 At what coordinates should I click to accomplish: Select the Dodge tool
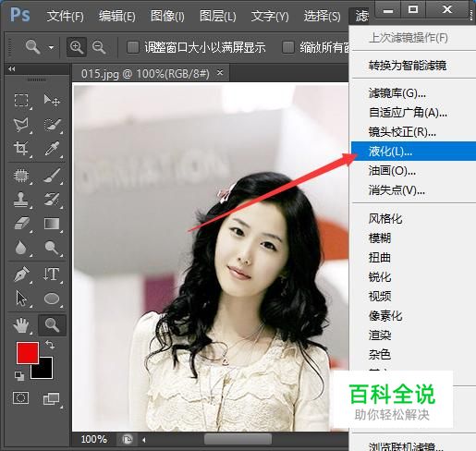[x=52, y=248]
